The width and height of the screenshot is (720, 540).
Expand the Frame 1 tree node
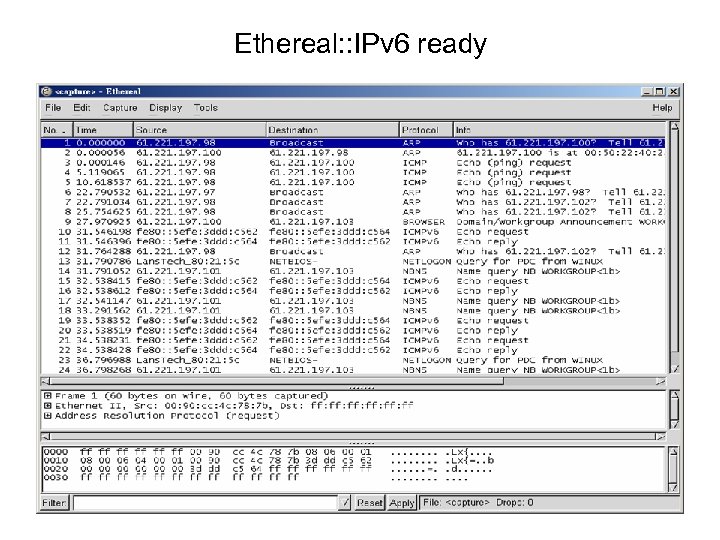(x=47, y=395)
